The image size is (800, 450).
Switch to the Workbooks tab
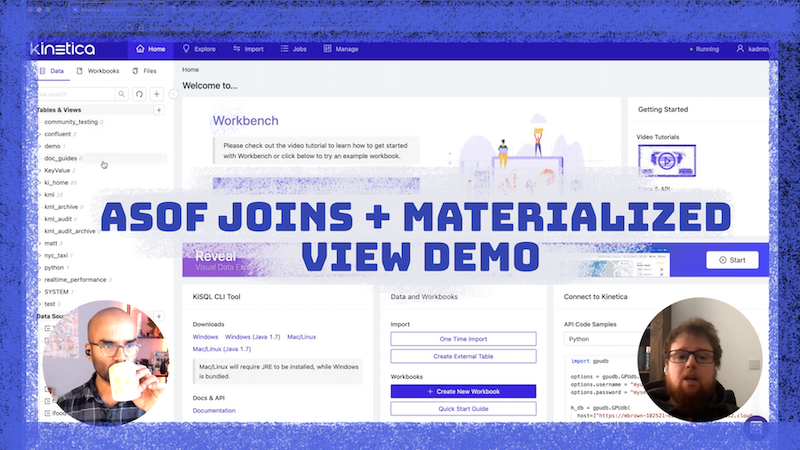click(97, 71)
